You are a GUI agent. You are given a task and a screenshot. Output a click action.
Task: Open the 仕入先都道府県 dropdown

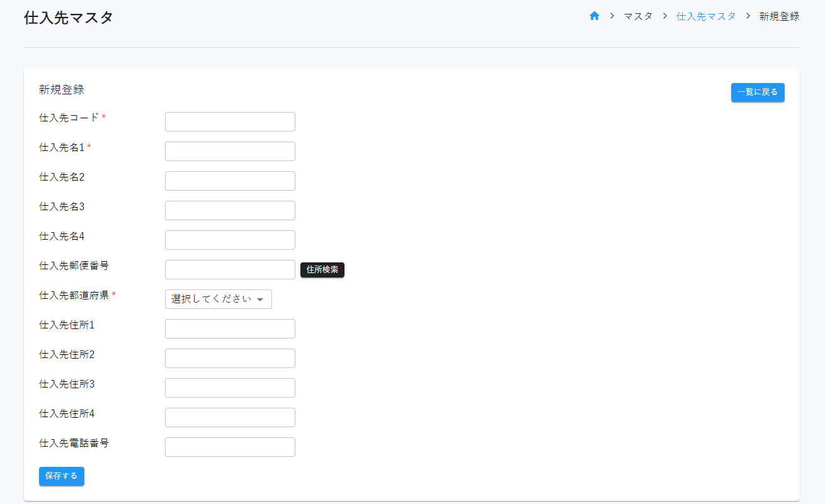219,300
